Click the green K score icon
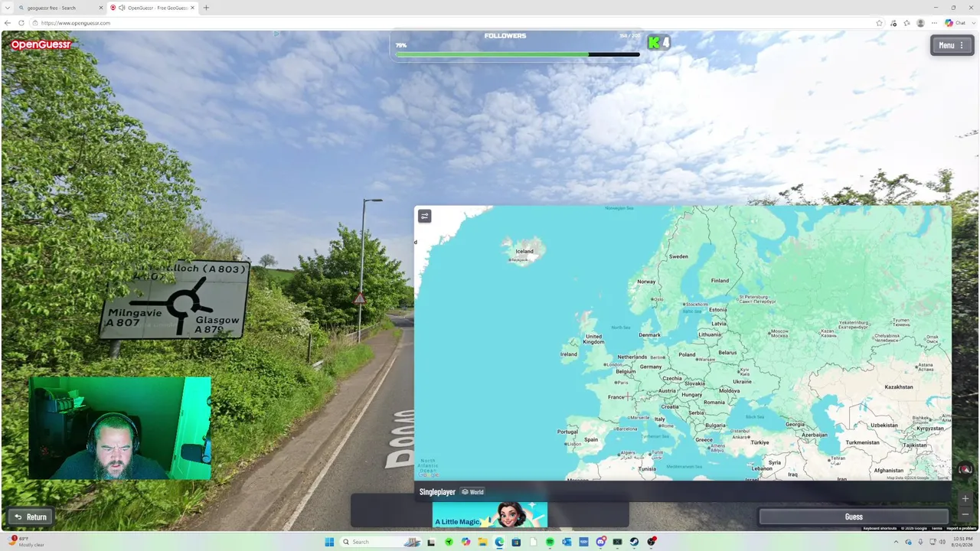980x551 pixels. pyautogui.click(x=654, y=43)
